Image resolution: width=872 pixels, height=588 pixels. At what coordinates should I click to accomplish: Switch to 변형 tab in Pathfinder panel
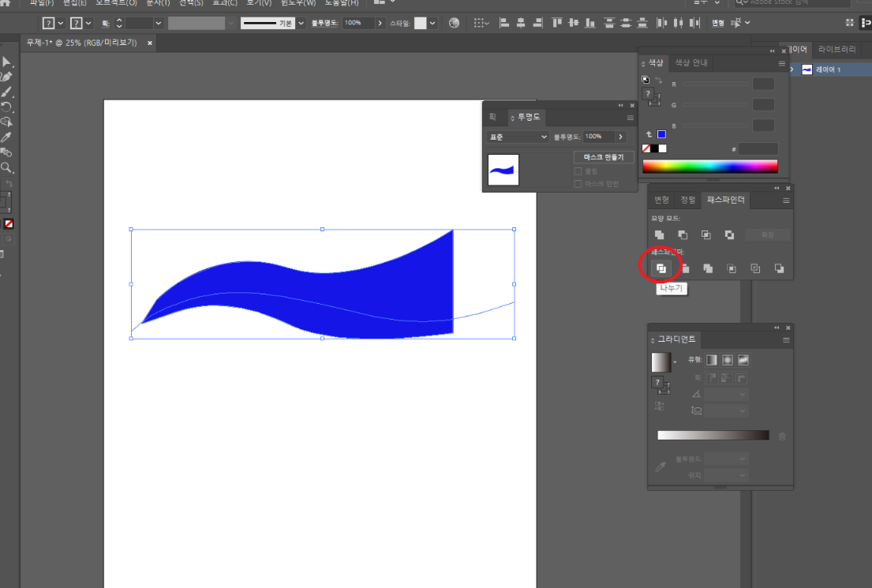point(661,200)
